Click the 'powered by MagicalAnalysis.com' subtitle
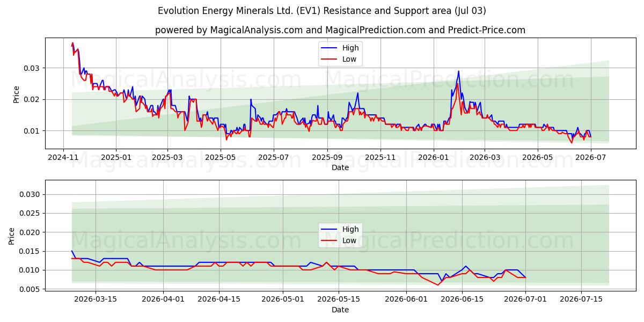The image size is (644, 322). click(x=340, y=30)
